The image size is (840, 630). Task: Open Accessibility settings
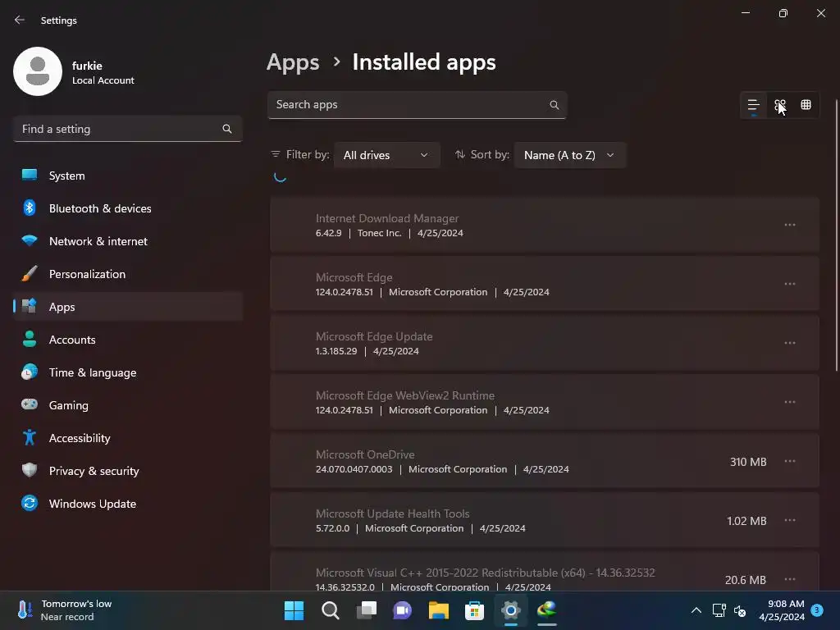coord(127,438)
